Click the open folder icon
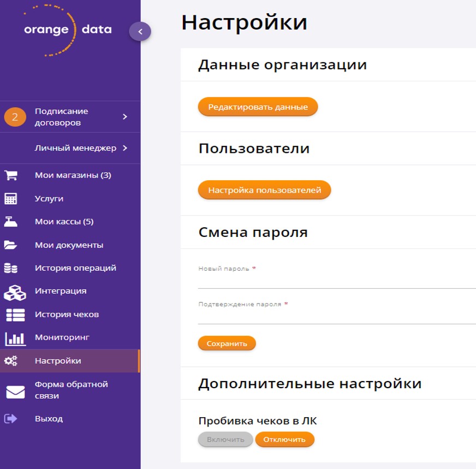 pos(10,245)
